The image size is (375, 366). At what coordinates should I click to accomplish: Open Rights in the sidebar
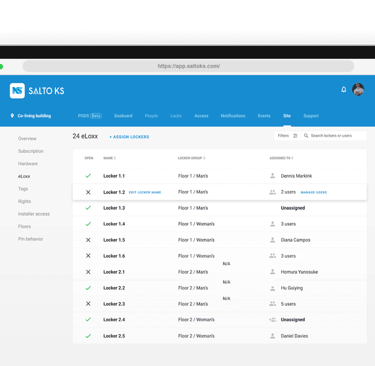(24, 201)
